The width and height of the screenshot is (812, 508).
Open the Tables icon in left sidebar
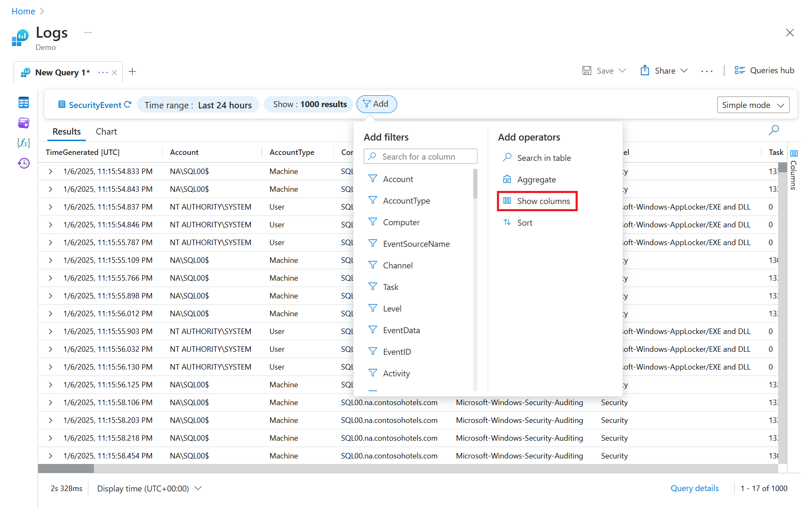click(x=24, y=102)
